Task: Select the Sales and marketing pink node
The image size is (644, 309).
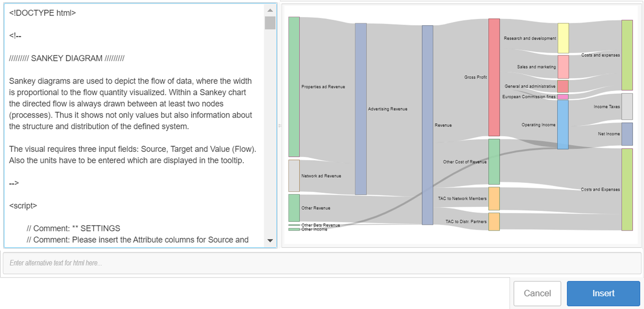Action: coord(562,67)
